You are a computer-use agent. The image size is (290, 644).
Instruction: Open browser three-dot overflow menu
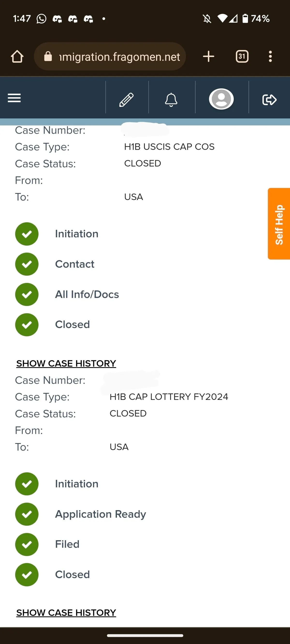pyautogui.click(x=270, y=57)
